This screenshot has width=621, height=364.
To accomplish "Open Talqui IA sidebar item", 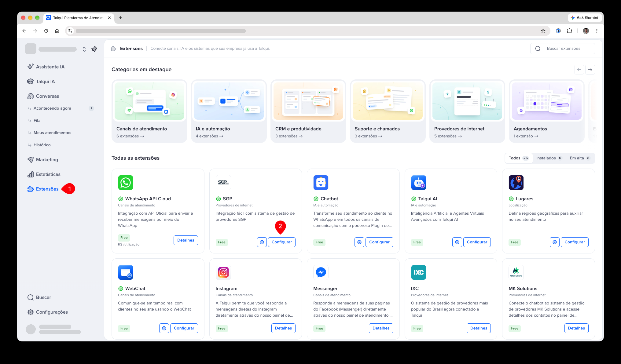I will [x=41, y=81].
